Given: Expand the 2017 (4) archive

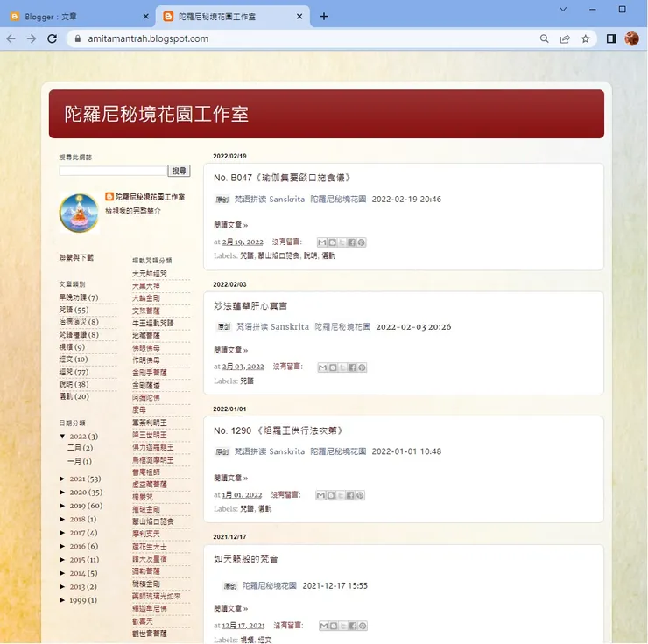Looking at the screenshot, I should click(62, 533).
